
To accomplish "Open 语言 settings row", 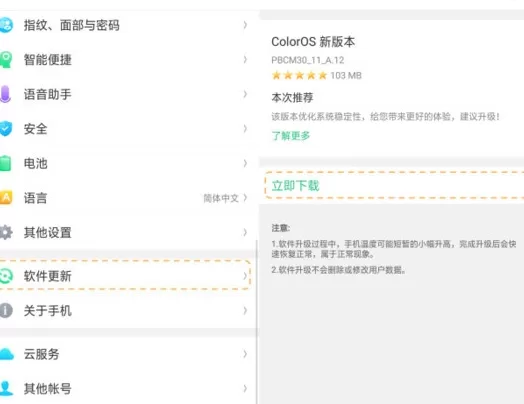I will 128,198.
